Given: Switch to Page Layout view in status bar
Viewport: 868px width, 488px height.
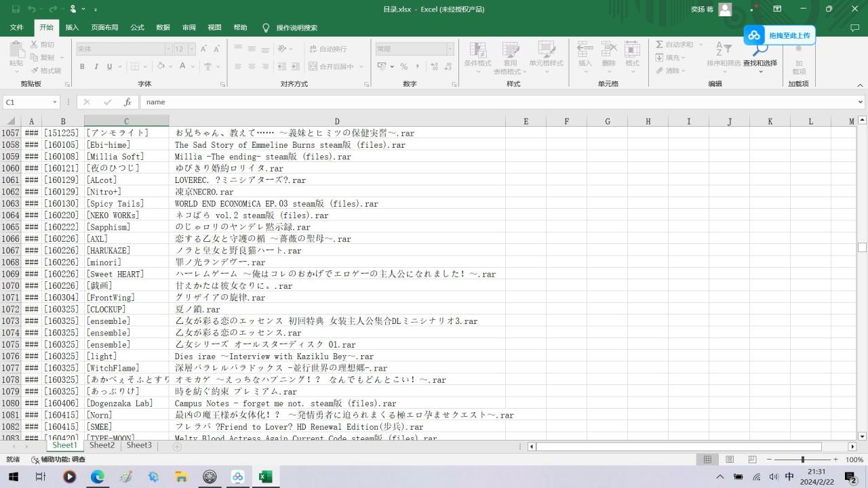Looking at the screenshot, I should [730, 460].
